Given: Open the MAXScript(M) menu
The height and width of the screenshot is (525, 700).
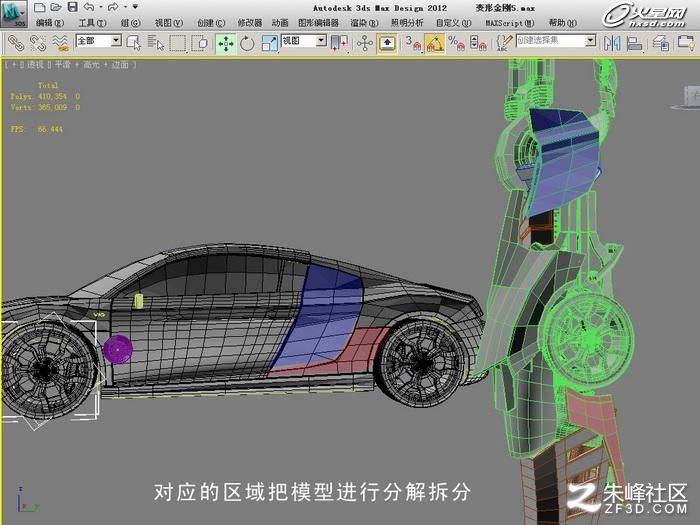Looking at the screenshot, I should (510, 23).
